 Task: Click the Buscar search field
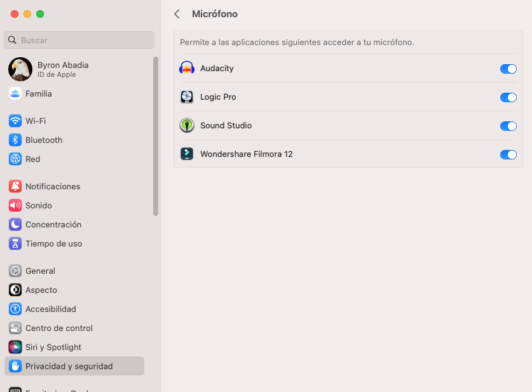(79, 40)
